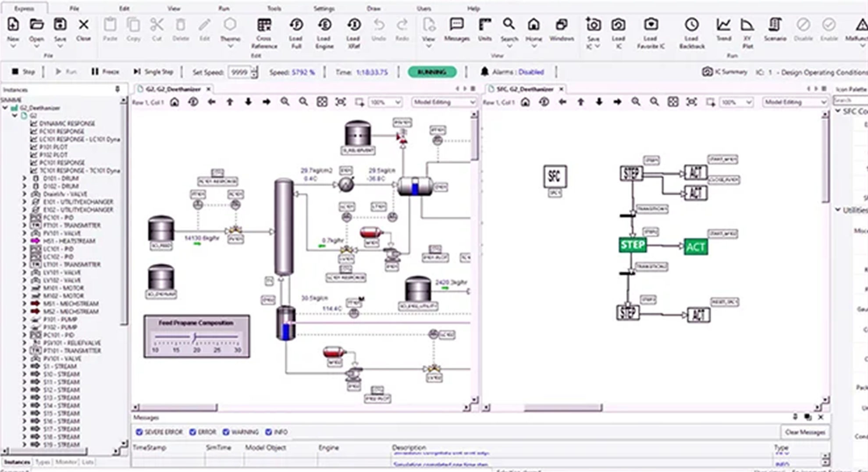Switch to the SFC G2_Deethanizer tab

(525, 89)
